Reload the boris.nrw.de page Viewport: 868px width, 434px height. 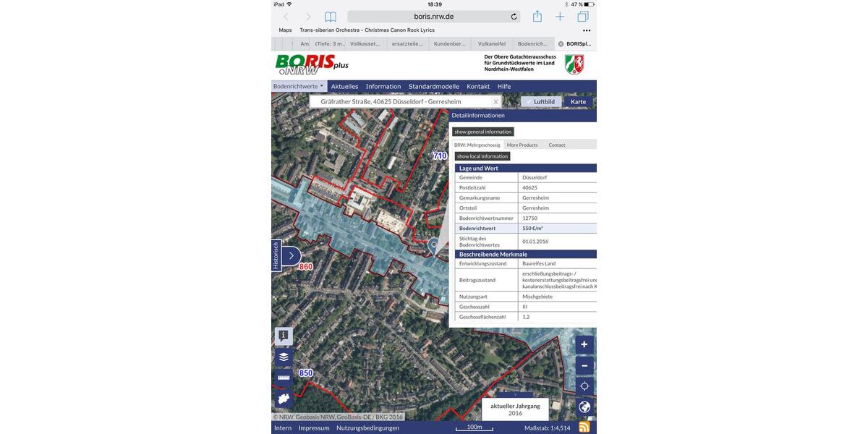tap(514, 17)
